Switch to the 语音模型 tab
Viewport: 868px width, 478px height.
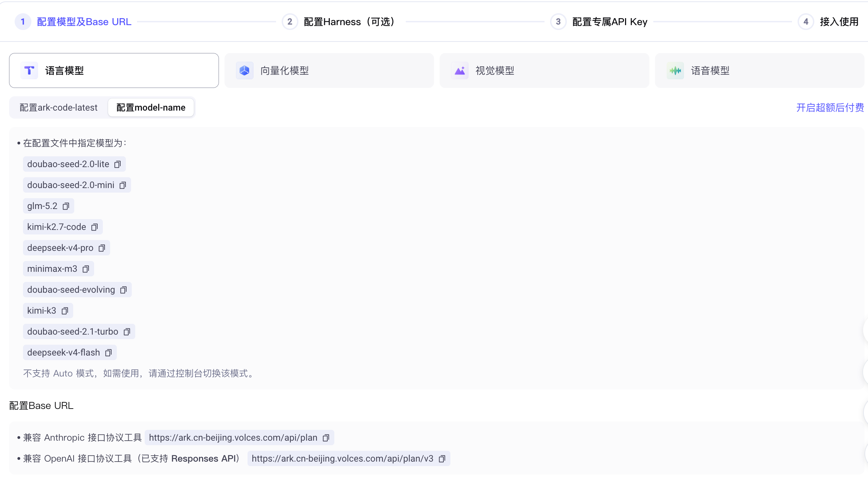pyautogui.click(x=760, y=70)
